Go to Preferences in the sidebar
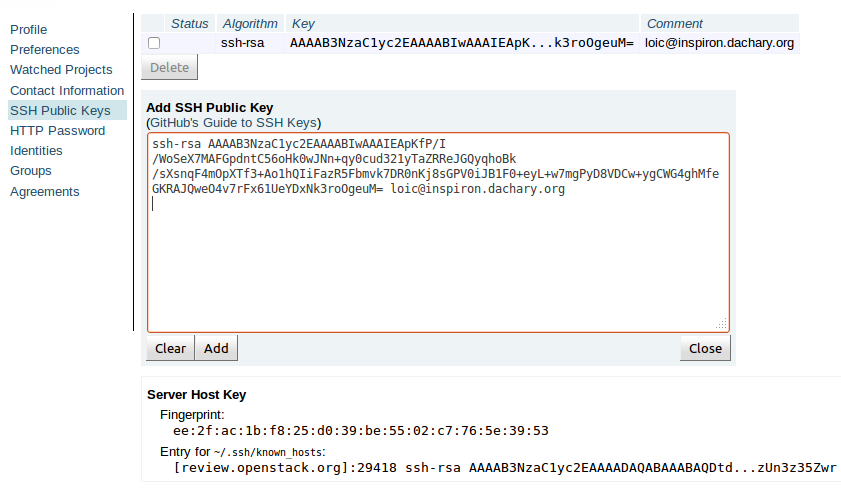841x492 pixels. tap(45, 49)
